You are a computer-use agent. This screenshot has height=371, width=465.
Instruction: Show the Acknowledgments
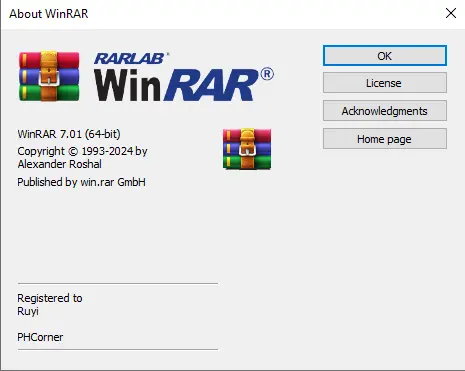(x=385, y=111)
